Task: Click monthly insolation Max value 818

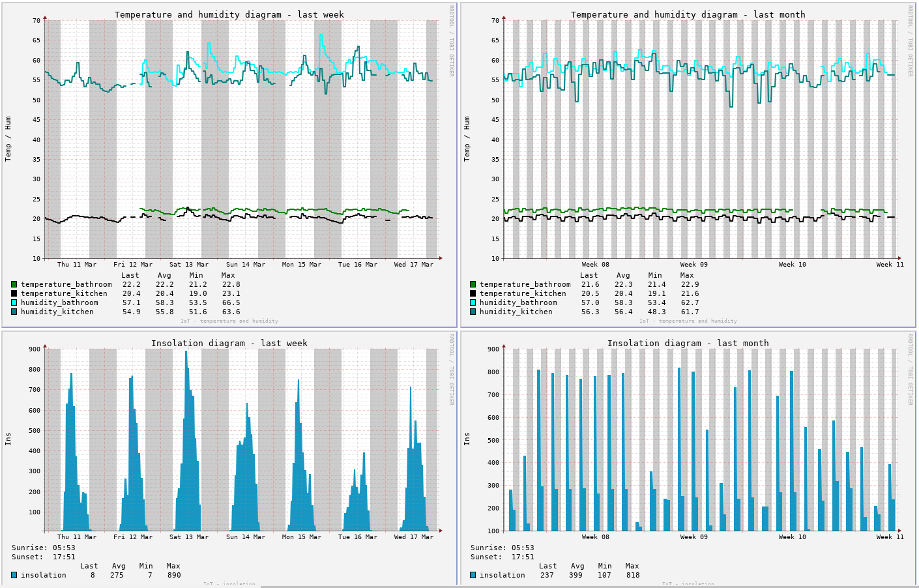Action: point(633,575)
